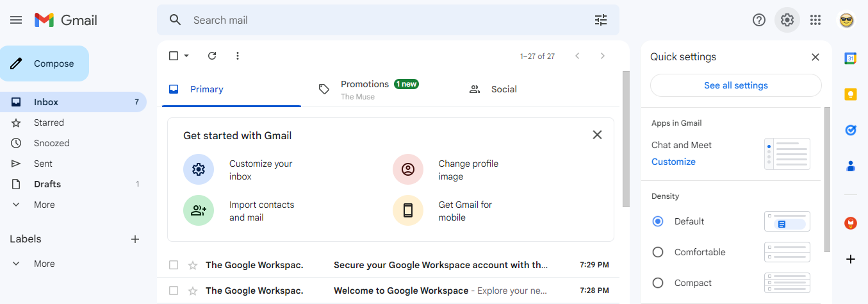This screenshot has width=868, height=304.
Task: Tick the select-all checkbox
Action: click(x=174, y=56)
